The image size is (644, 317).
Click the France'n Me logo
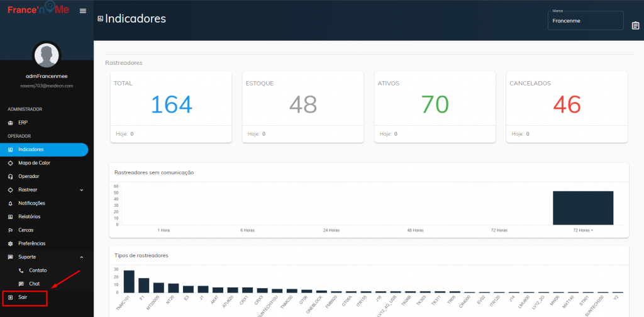(x=38, y=9)
